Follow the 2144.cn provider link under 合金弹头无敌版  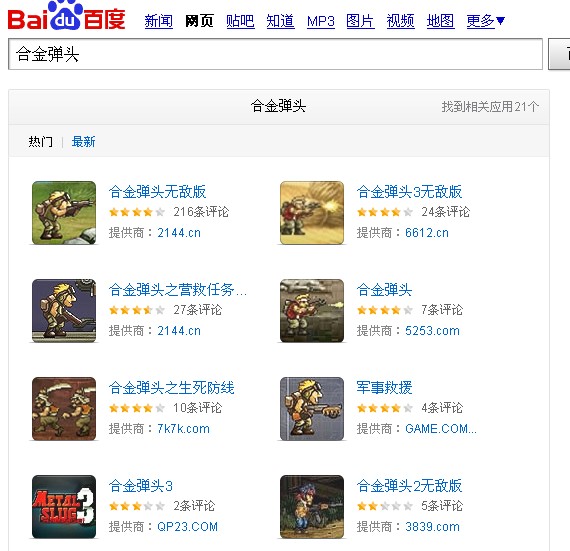179,233
